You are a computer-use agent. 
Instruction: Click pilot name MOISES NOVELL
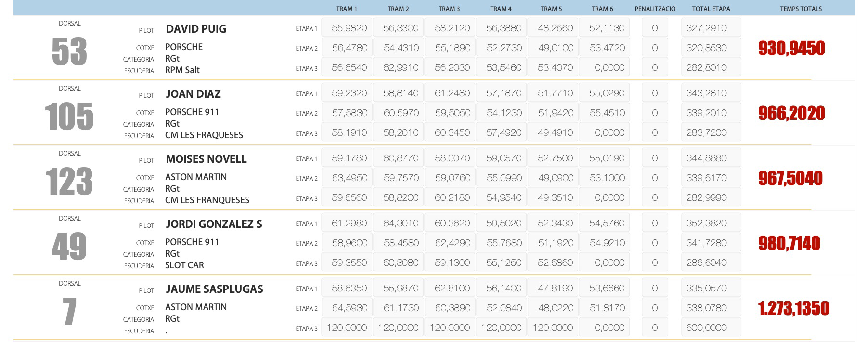206,159
